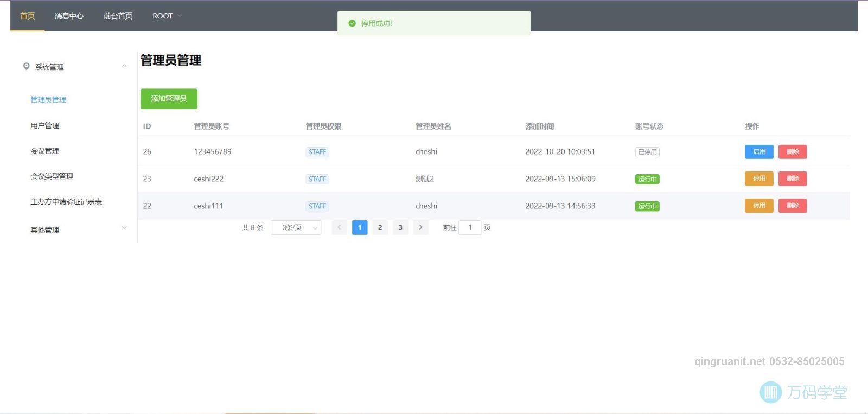This screenshot has height=414, width=868.
Task: Click 启用 for account 123456789
Action: coord(759,152)
